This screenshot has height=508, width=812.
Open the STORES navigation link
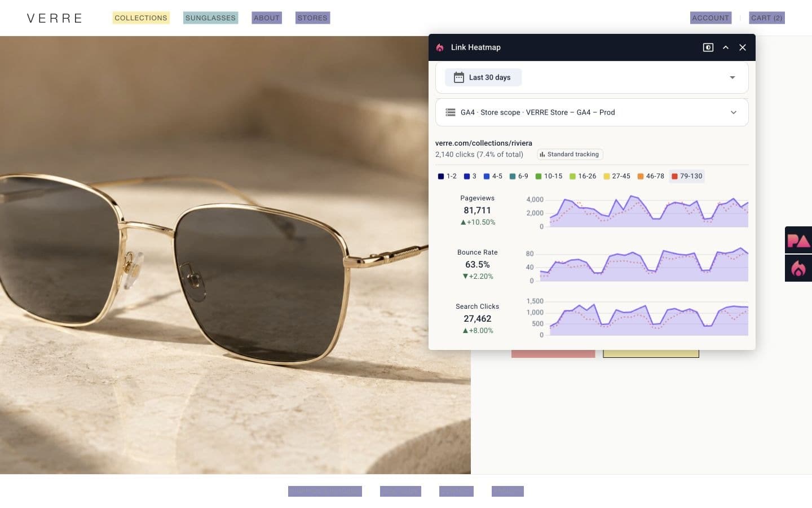tap(312, 18)
